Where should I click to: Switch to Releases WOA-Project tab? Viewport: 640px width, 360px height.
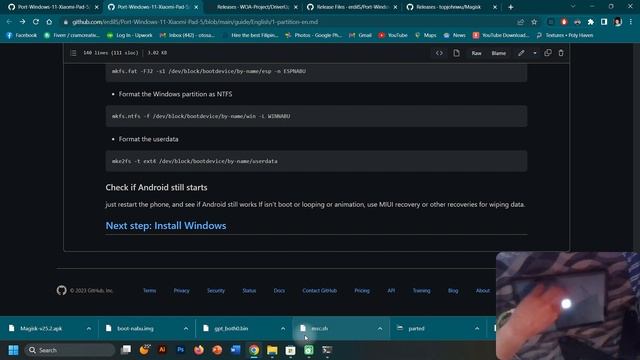(253, 7)
